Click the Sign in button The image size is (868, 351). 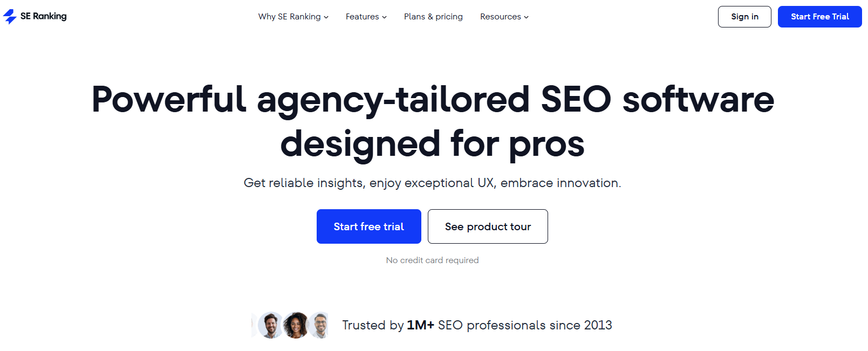[744, 17]
